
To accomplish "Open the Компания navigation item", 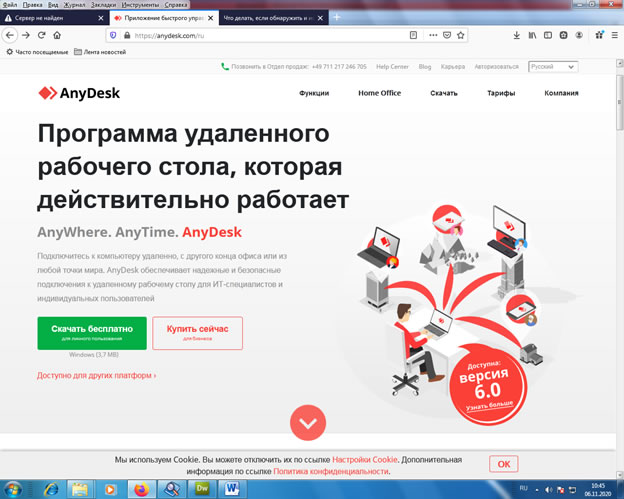I will click(x=561, y=93).
